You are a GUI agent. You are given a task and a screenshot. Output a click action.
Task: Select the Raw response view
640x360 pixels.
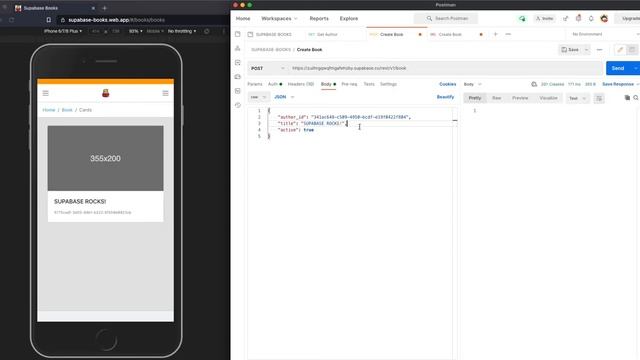point(496,98)
